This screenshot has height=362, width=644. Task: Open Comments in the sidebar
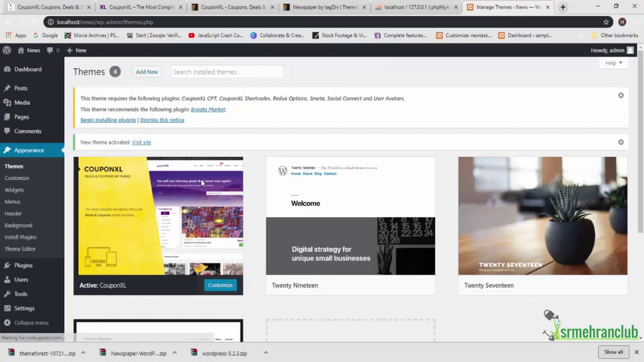[x=32, y=131]
